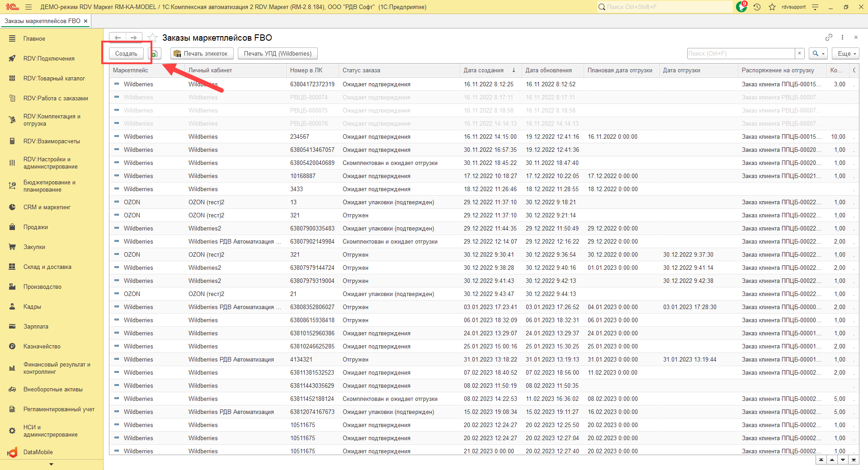This screenshot has height=470, width=868.
Task: Open the history clock icon
Action: (757, 7)
